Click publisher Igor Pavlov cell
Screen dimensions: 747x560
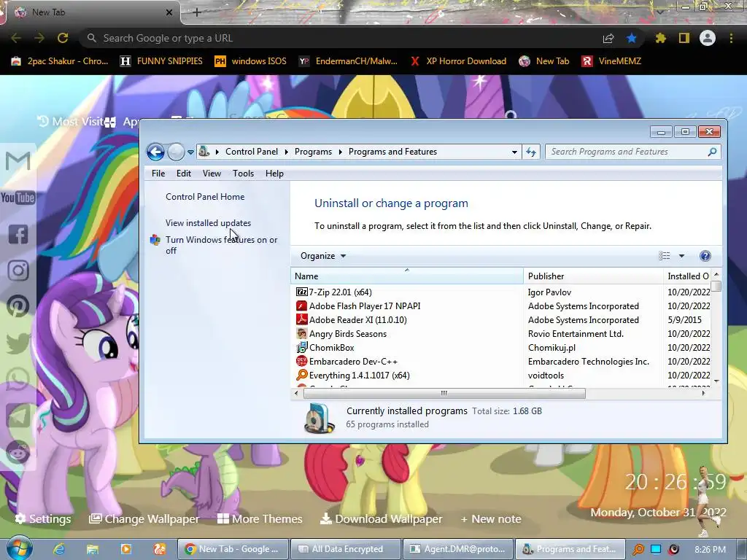point(549,292)
